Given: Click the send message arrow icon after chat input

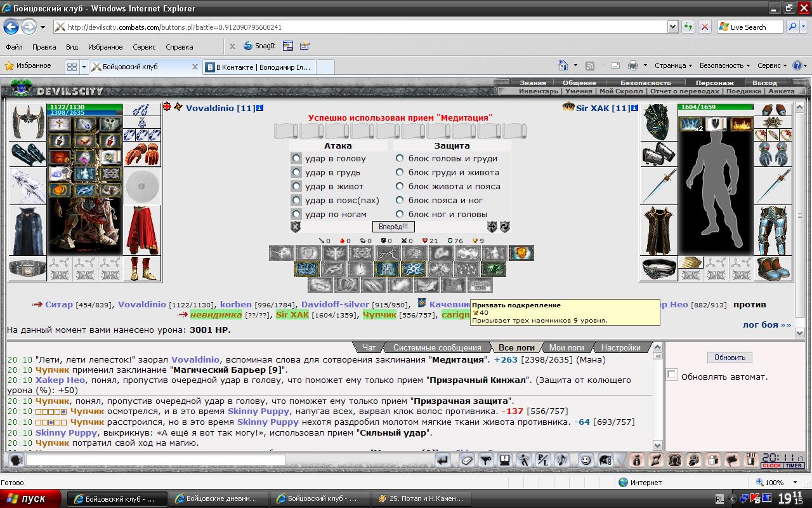Looking at the screenshot, I should 442,460.
